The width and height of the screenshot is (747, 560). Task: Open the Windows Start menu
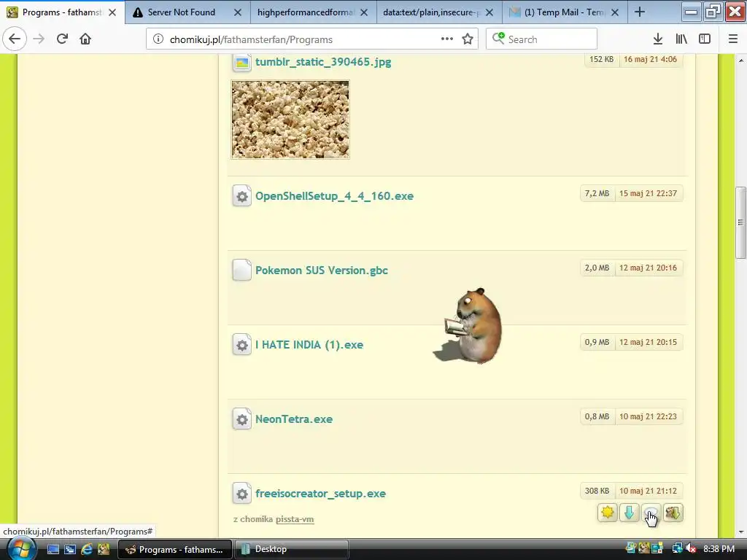click(20, 549)
